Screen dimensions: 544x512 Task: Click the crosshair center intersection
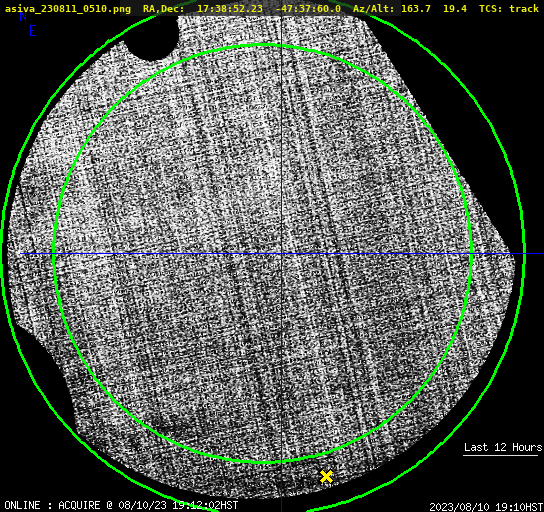coord(281,254)
